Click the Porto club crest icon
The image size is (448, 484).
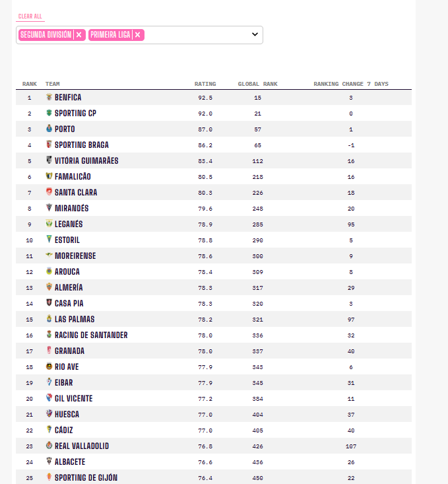click(49, 128)
